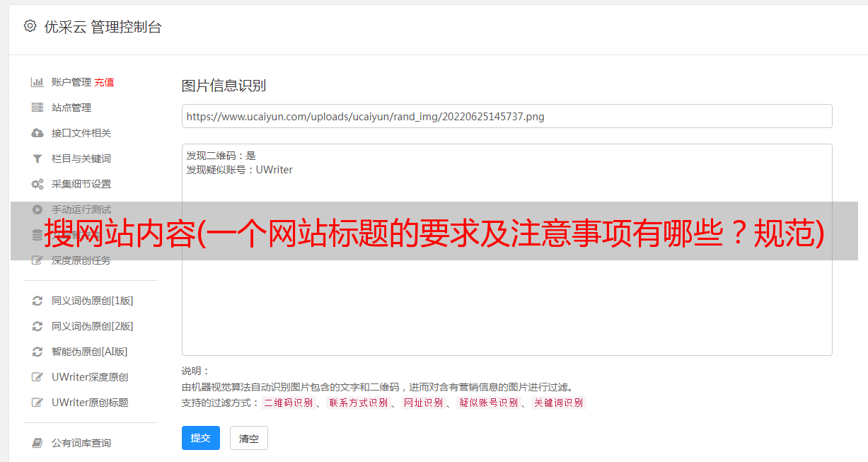Click the 图片信息识别 page heading
Screen dimensions: 868x462
pos(224,86)
